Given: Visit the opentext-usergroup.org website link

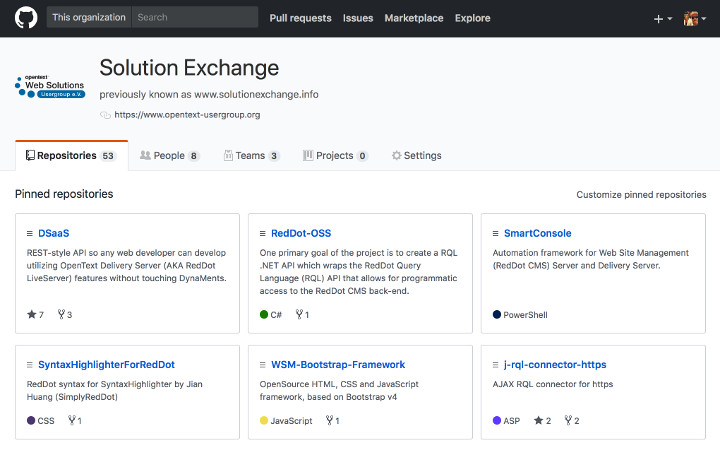Looking at the screenshot, I should tap(187, 115).
